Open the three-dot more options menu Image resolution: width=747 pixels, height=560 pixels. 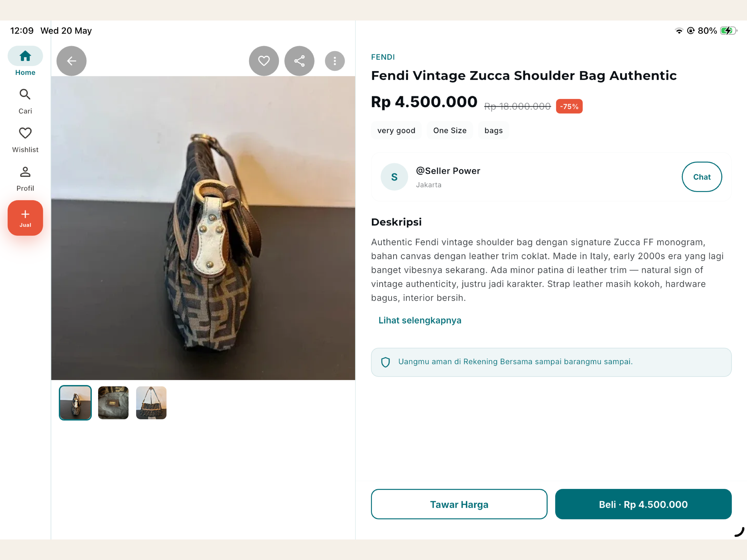335,61
